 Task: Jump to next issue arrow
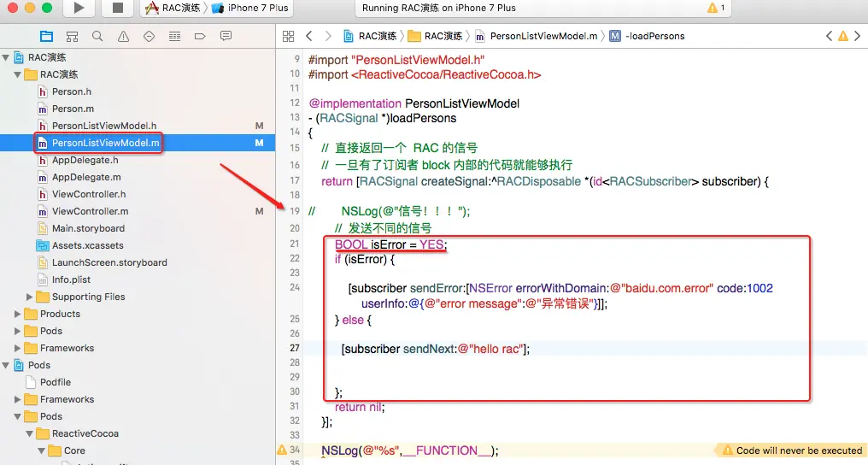(858, 37)
